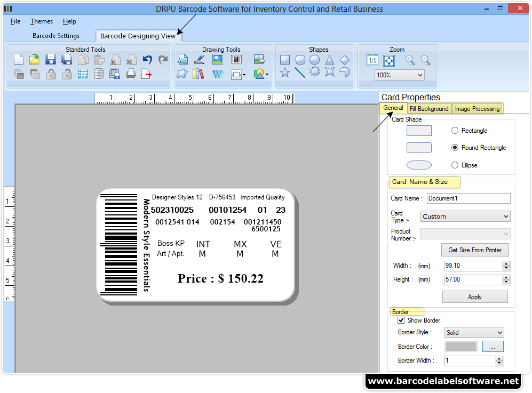Select the Modern Style Essentials vertical text

click(146, 245)
